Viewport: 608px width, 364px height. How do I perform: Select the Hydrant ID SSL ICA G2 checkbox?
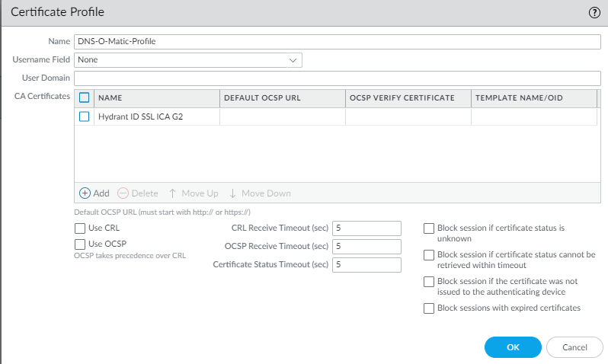pos(85,117)
